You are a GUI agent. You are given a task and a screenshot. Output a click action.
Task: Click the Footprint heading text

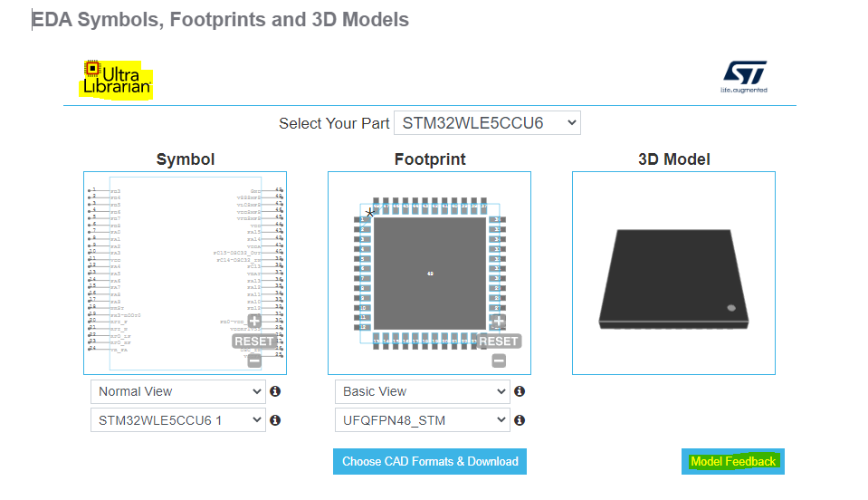tap(430, 159)
